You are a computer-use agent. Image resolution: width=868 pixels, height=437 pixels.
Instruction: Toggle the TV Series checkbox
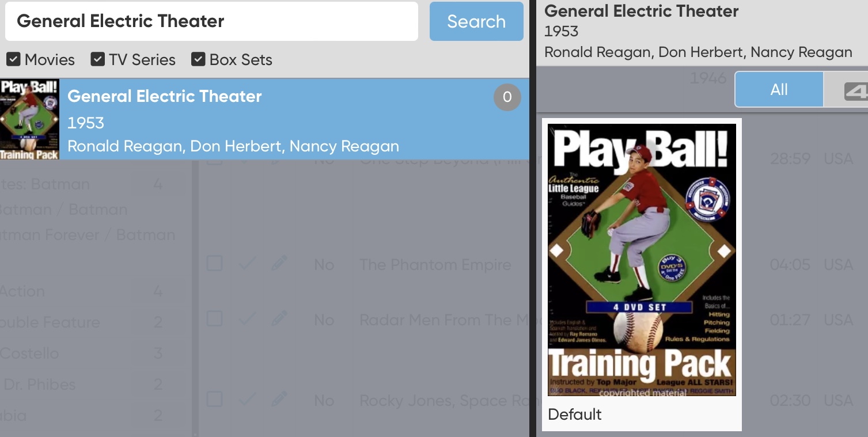point(98,59)
